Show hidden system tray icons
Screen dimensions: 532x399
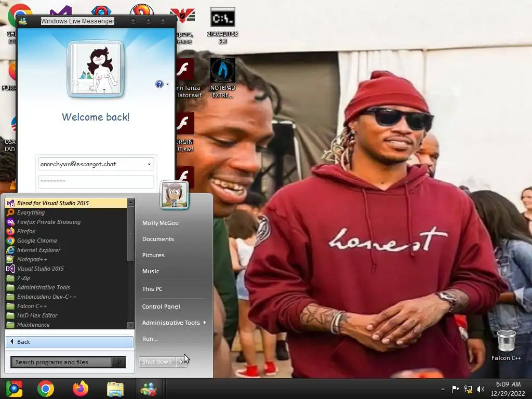click(x=443, y=389)
